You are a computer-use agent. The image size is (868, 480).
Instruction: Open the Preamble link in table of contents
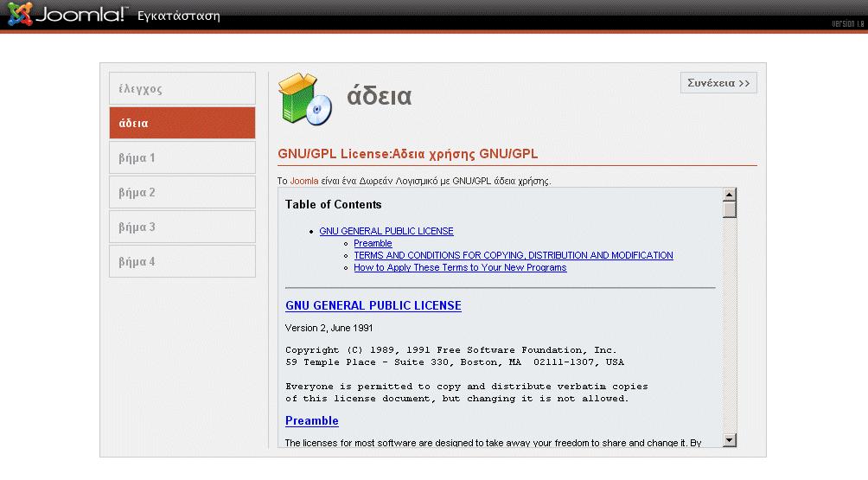373,243
